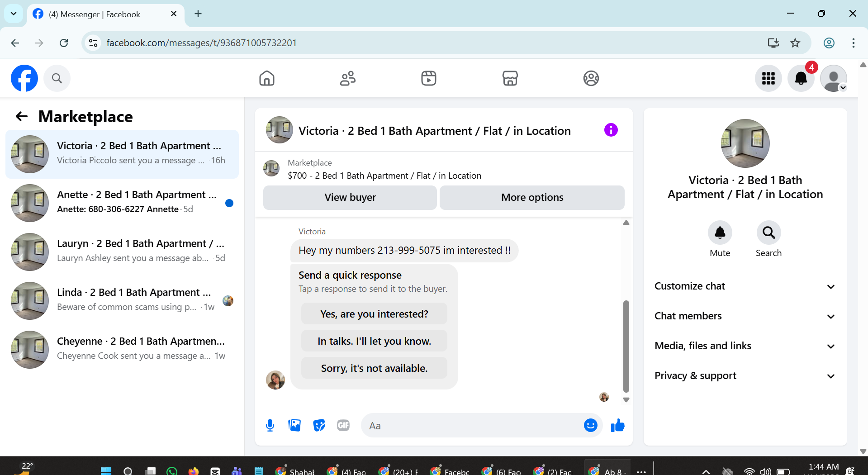This screenshot has width=868, height=475.
Task: Open the account profile avatar menu
Action: [x=834, y=78]
